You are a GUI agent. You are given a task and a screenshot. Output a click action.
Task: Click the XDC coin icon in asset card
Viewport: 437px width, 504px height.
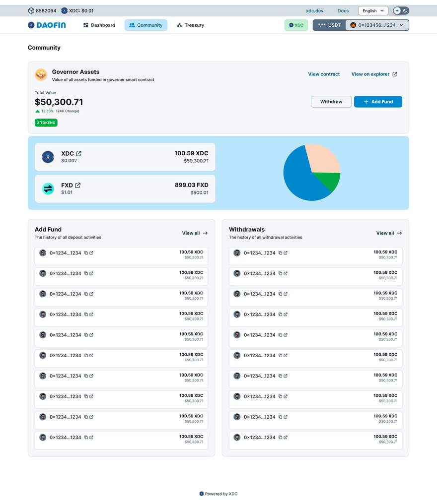point(48,157)
